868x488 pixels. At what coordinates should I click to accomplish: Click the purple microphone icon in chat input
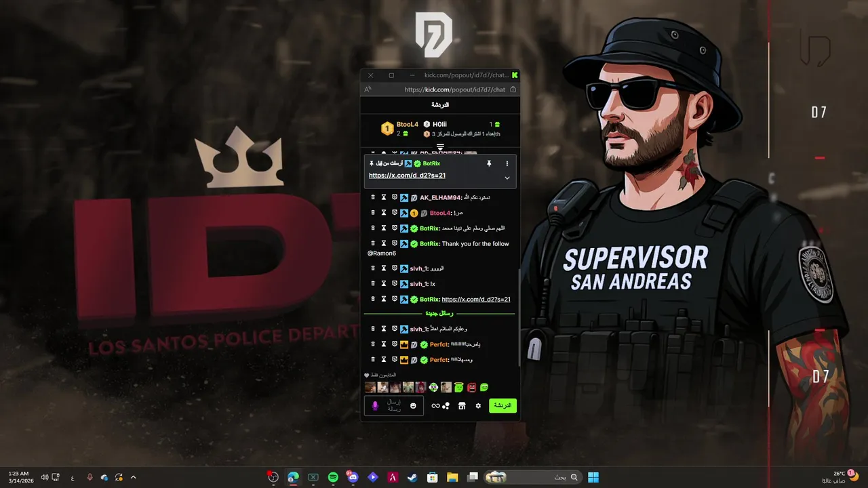[x=375, y=405]
